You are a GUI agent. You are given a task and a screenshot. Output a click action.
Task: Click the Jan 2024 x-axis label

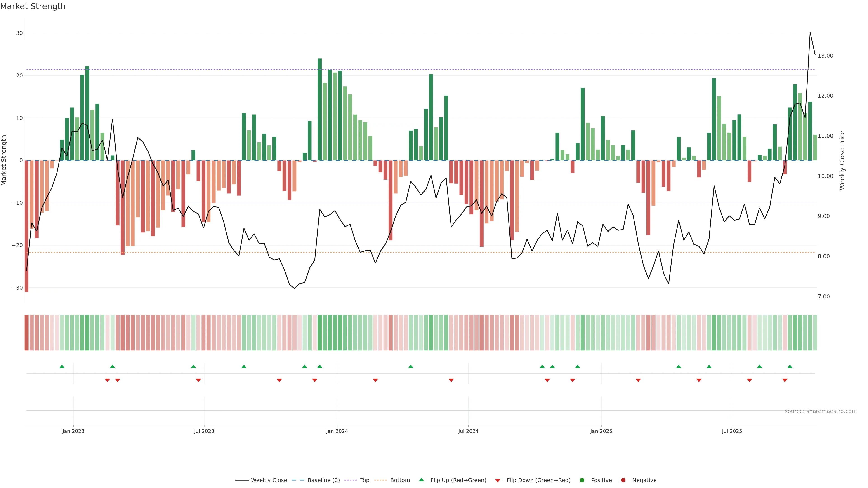(x=337, y=431)
